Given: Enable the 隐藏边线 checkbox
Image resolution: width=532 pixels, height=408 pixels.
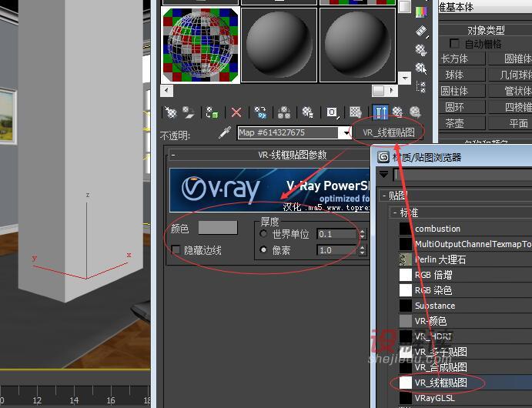Looking at the screenshot, I should click(176, 250).
